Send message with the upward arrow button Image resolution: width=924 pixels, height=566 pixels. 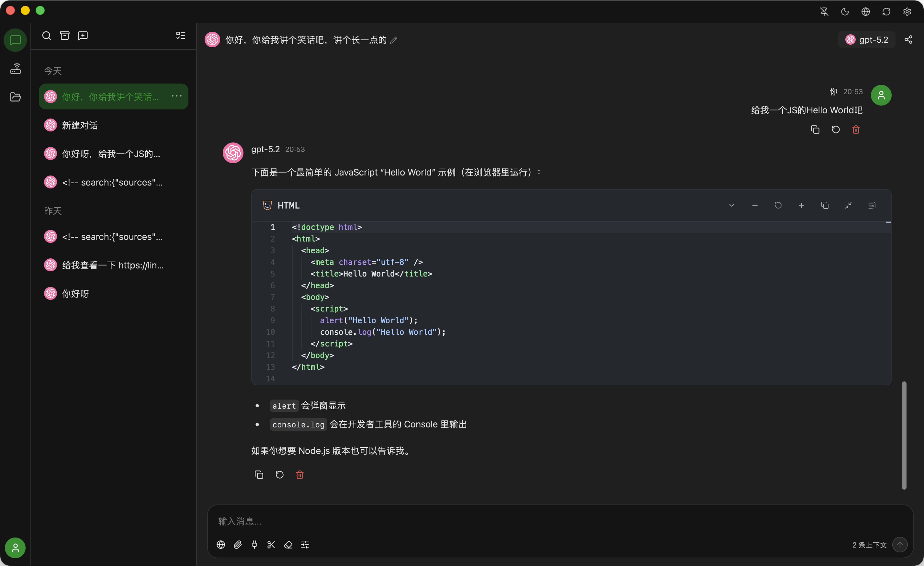tap(900, 545)
